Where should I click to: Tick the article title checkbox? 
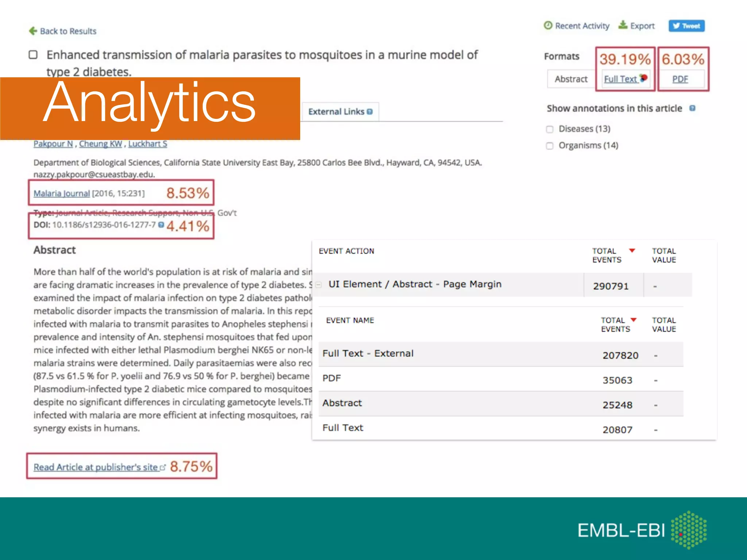coord(33,55)
